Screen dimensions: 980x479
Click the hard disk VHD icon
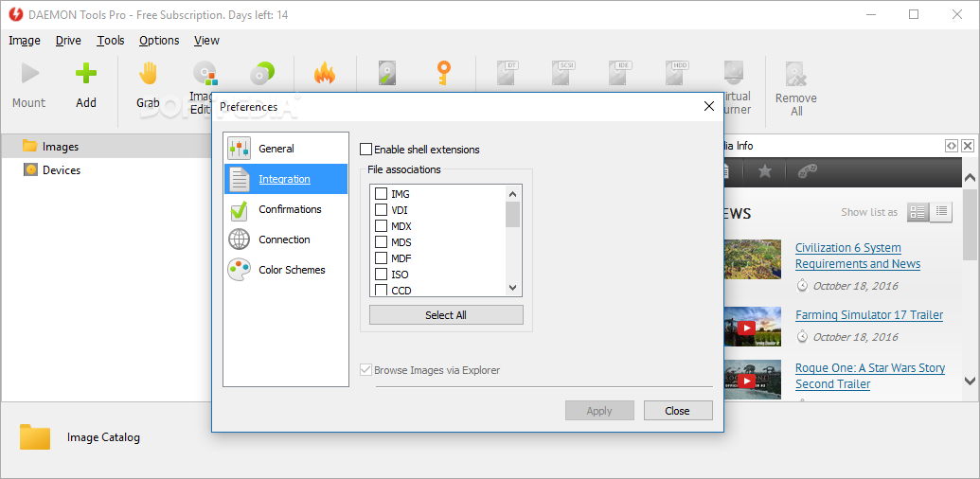tap(387, 74)
